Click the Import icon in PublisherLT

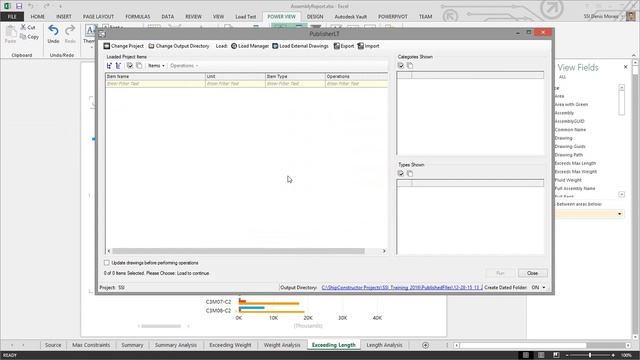360,46
